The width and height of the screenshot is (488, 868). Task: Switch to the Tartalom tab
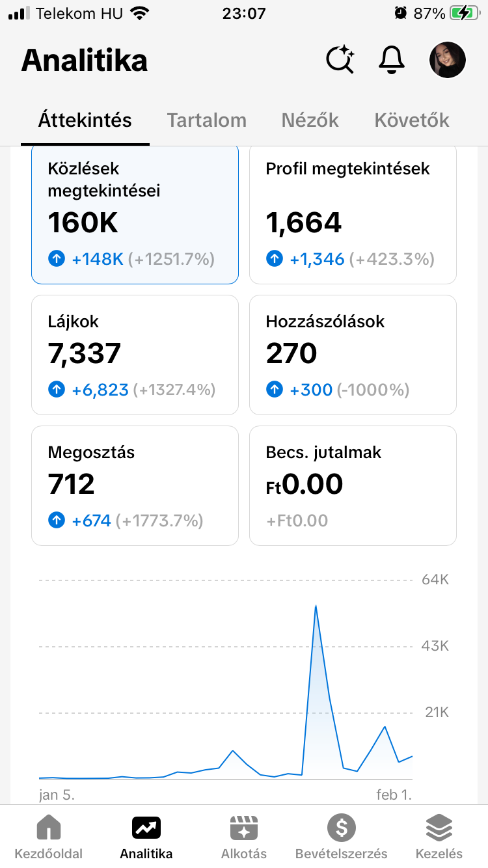[x=207, y=120]
